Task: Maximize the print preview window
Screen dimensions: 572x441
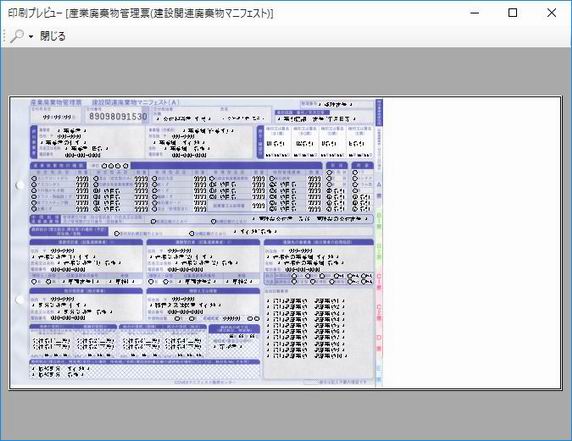Action: (513, 13)
